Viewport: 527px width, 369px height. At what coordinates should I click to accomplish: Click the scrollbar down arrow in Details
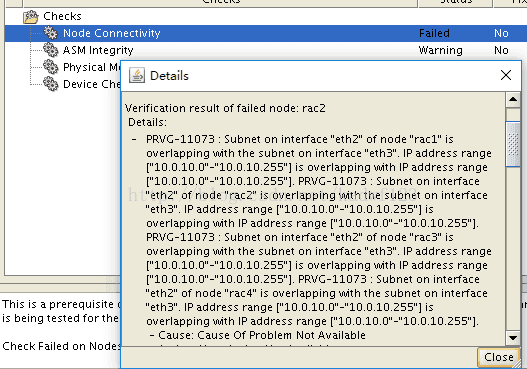(513, 338)
